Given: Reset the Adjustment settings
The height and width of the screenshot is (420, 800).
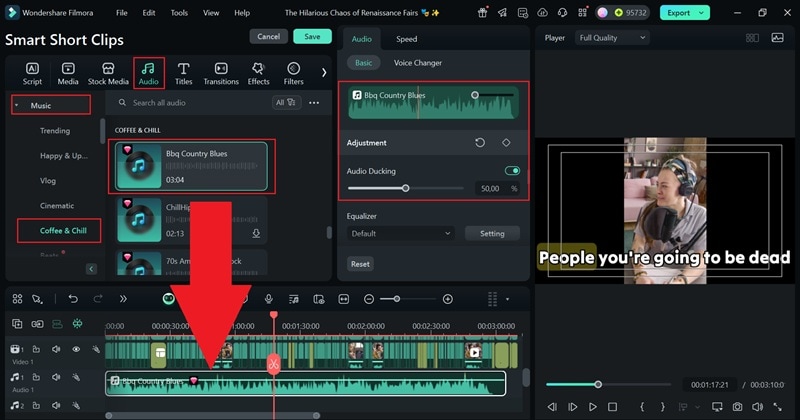Looking at the screenshot, I should [x=480, y=142].
